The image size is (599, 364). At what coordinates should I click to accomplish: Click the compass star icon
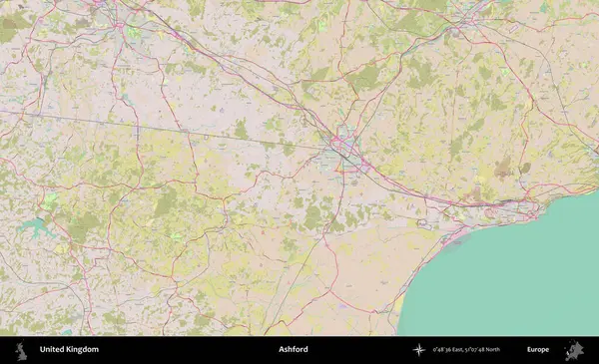(x=419, y=349)
